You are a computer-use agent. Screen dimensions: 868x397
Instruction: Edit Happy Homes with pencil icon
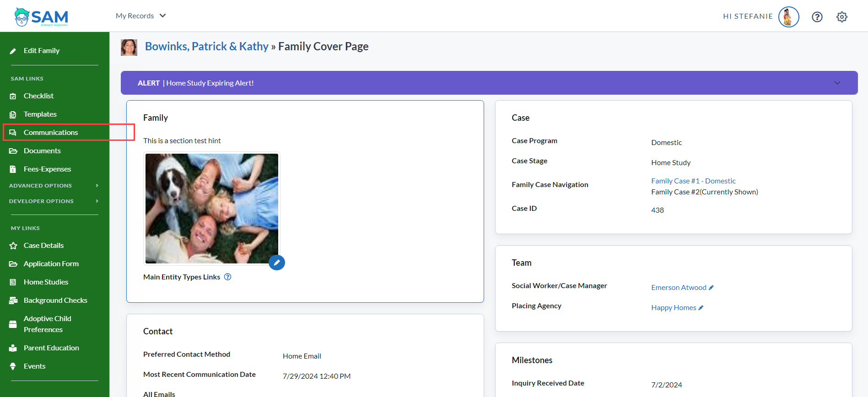[x=701, y=308]
